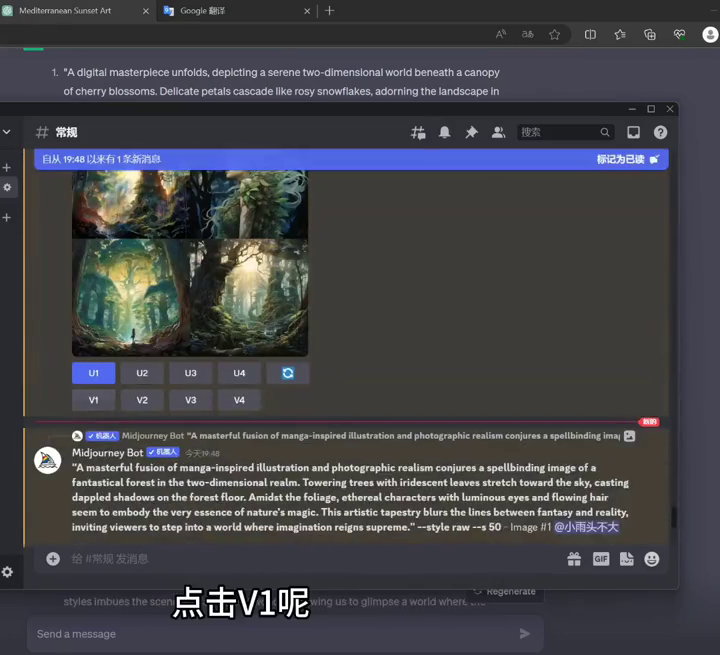Switch to the Google 翻译 tab
This screenshot has height=655, width=720.
(236, 11)
